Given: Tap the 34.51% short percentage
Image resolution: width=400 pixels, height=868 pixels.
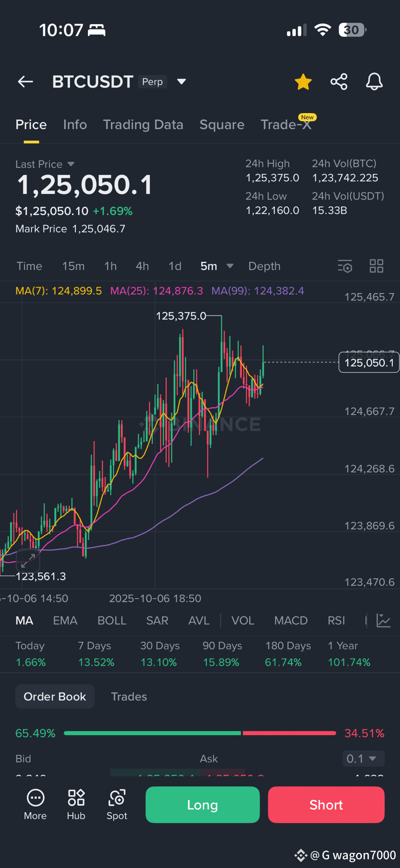Looking at the screenshot, I should coord(364,733).
